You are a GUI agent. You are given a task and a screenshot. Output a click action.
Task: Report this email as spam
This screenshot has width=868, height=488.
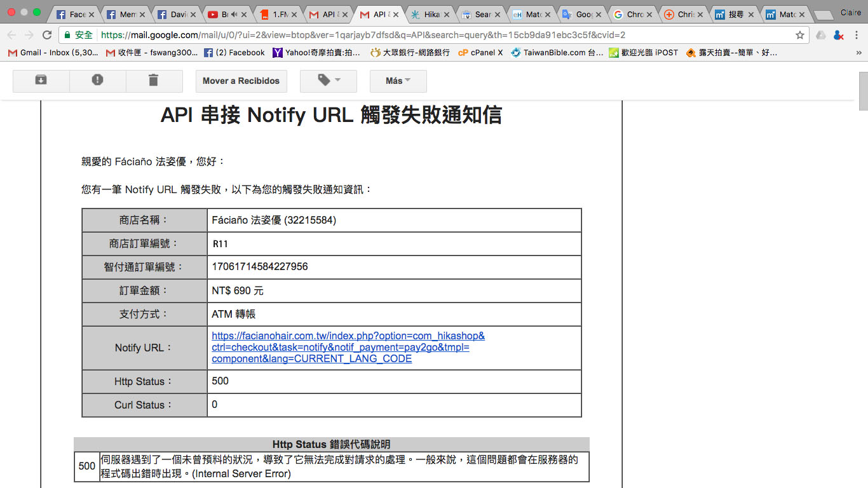point(97,81)
